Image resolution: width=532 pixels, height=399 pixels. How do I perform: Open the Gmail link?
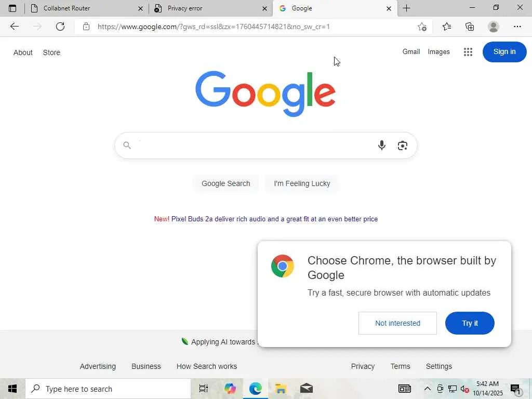click(411, 51)
